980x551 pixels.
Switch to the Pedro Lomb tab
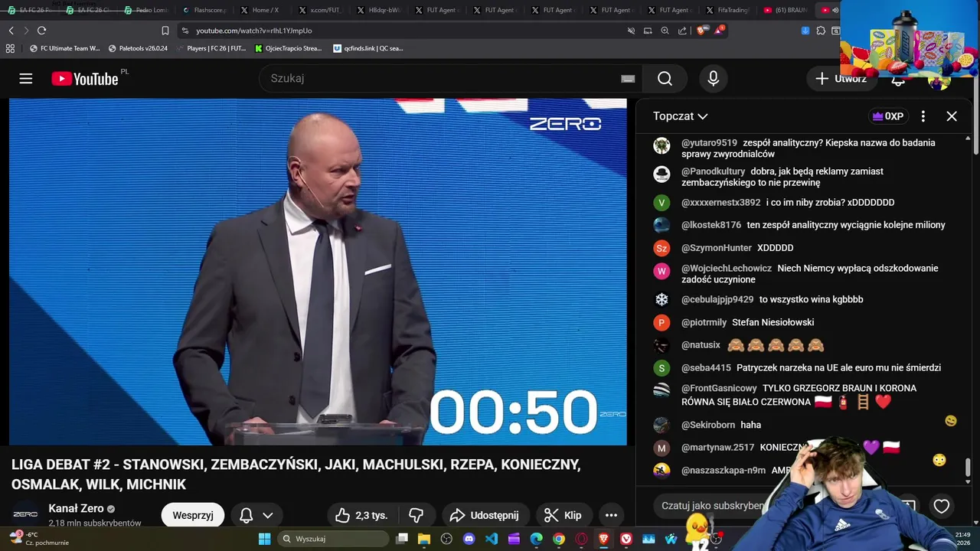tap(145, 10)
